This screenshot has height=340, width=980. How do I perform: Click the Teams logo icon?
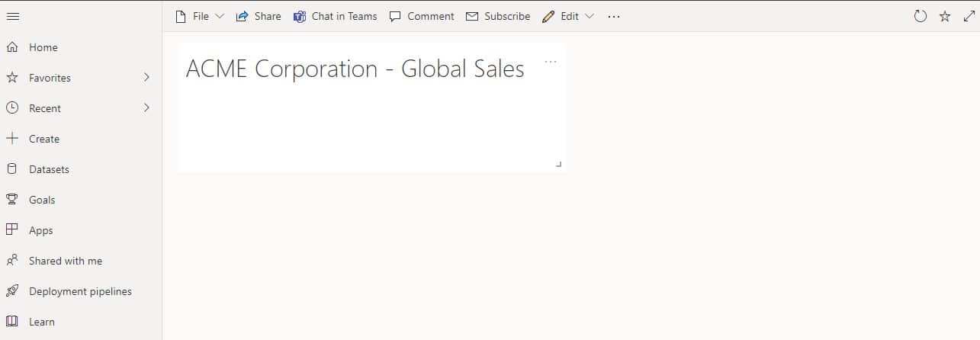(300, 16)
